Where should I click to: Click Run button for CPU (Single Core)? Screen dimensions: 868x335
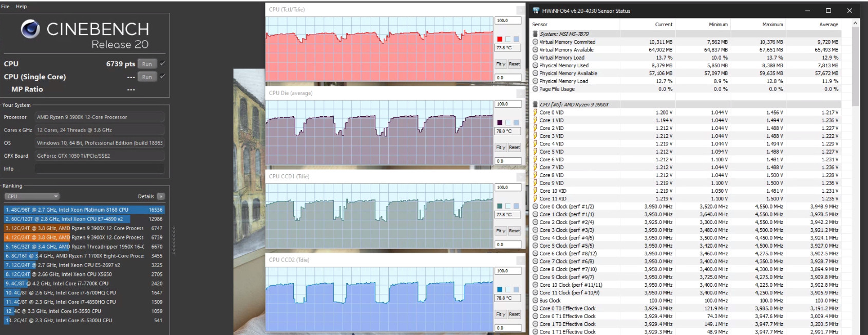tap(147, 77)
